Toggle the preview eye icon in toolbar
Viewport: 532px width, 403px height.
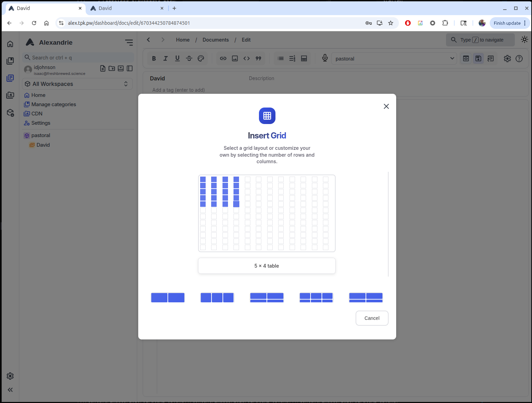click(x=466, y=58)
